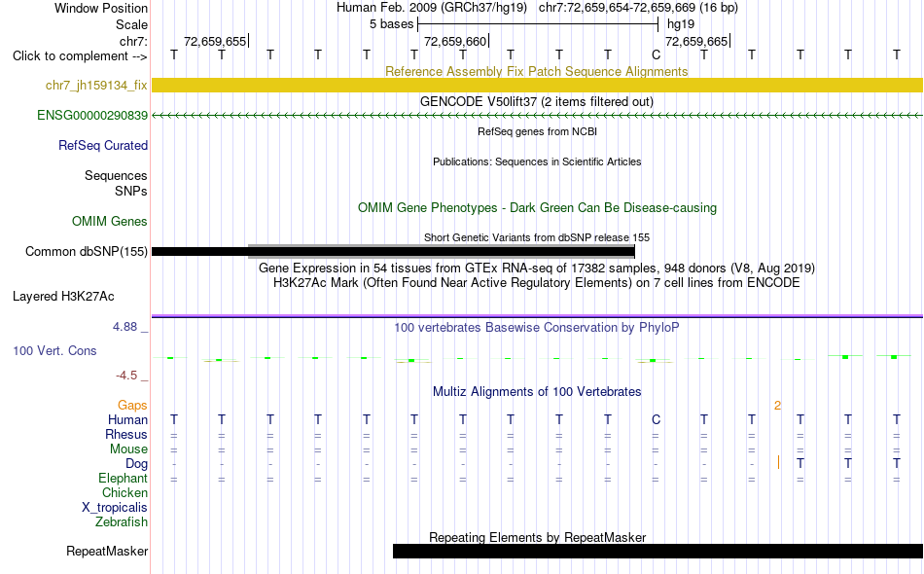This screenshot has width=924, height=574.
Task: Open the ENSG00000290839 gene label
Action: click(92, 116)
